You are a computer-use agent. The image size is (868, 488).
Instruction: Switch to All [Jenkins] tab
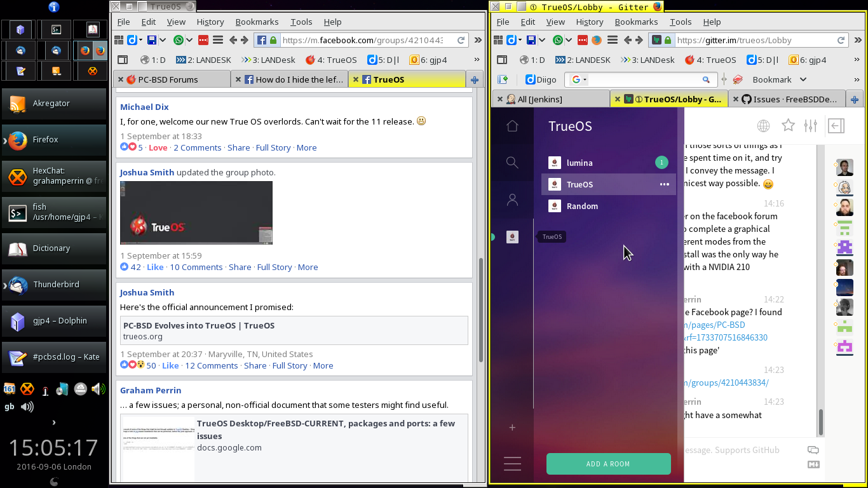click(x=551, y=99)
